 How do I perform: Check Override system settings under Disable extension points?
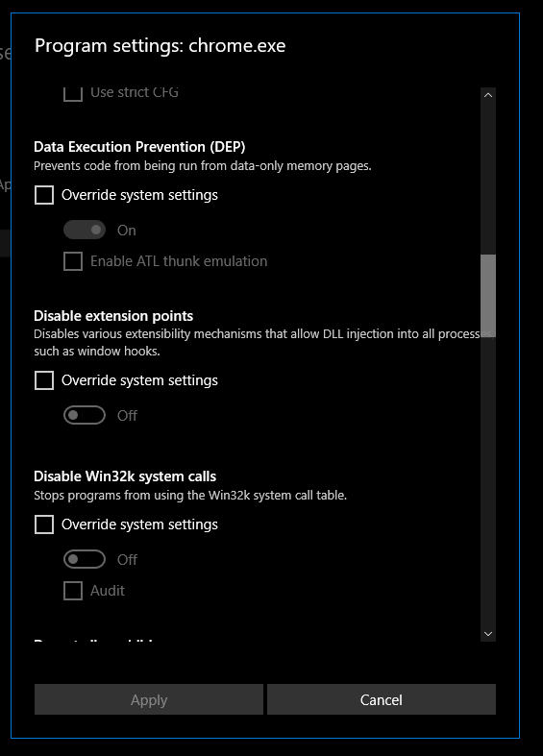click(x=44, y=380)
